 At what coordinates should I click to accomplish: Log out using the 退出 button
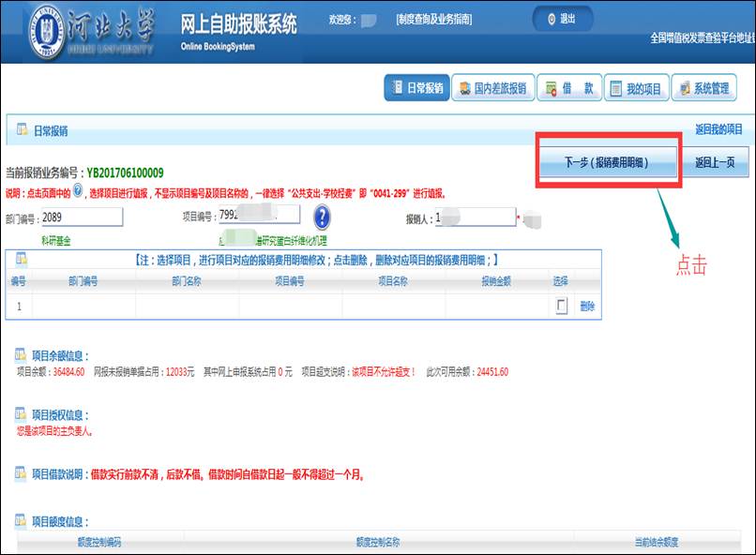click(562, 19)
